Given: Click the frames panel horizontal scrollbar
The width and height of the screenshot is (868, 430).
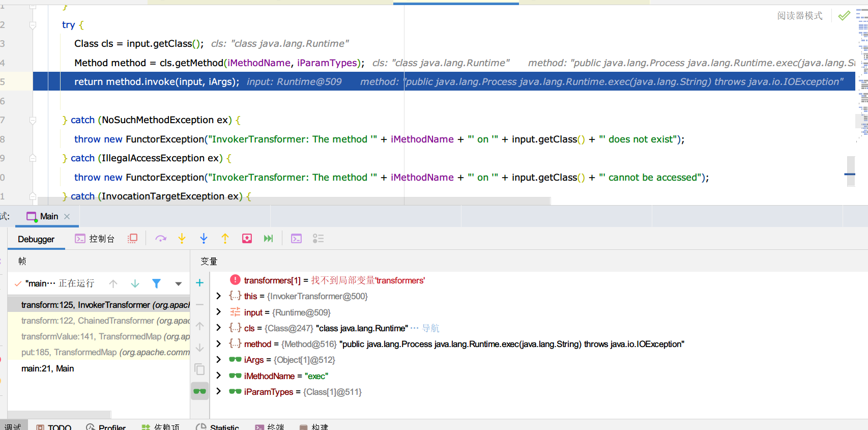Looking at the screenshot, I should (x=59, y=415).
